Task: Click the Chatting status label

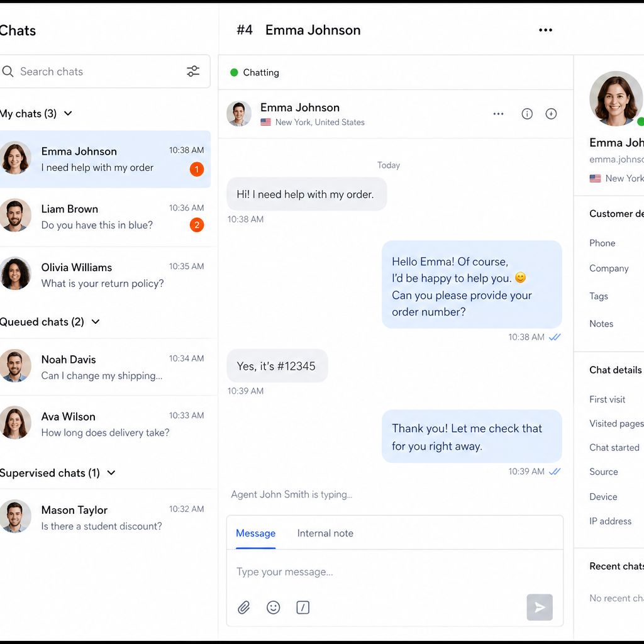Action: [261, 73]
